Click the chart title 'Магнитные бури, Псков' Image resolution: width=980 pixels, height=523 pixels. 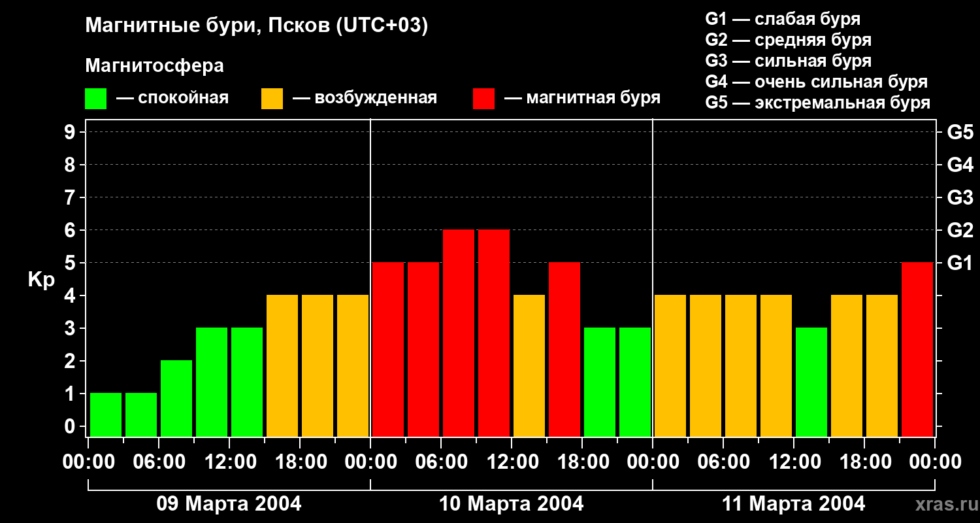[256, 26]
